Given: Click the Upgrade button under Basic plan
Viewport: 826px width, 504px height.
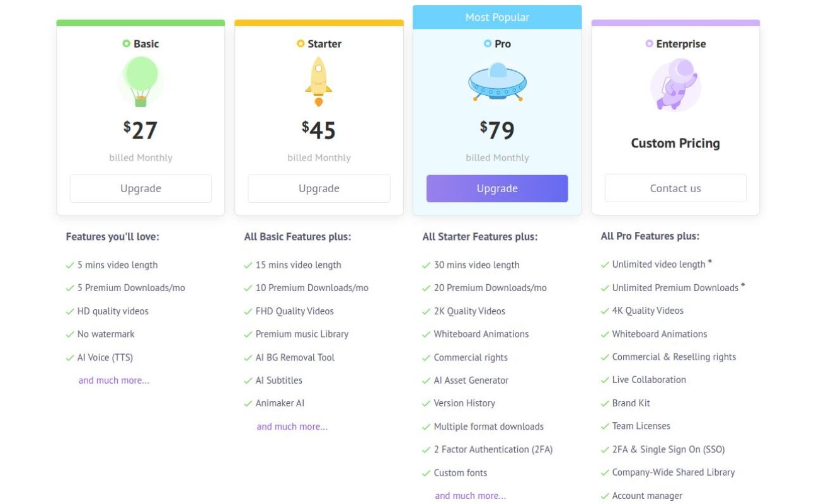Looking at the screenshot, I should point(141,188).
